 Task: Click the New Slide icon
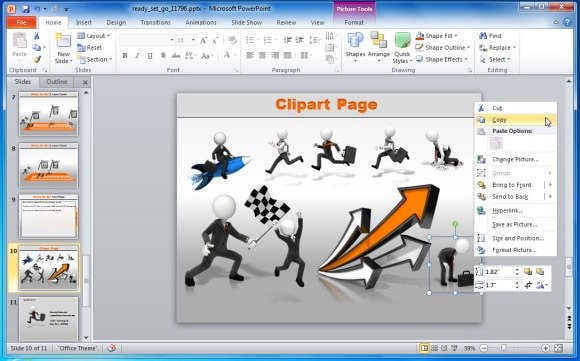click(63, 41)
